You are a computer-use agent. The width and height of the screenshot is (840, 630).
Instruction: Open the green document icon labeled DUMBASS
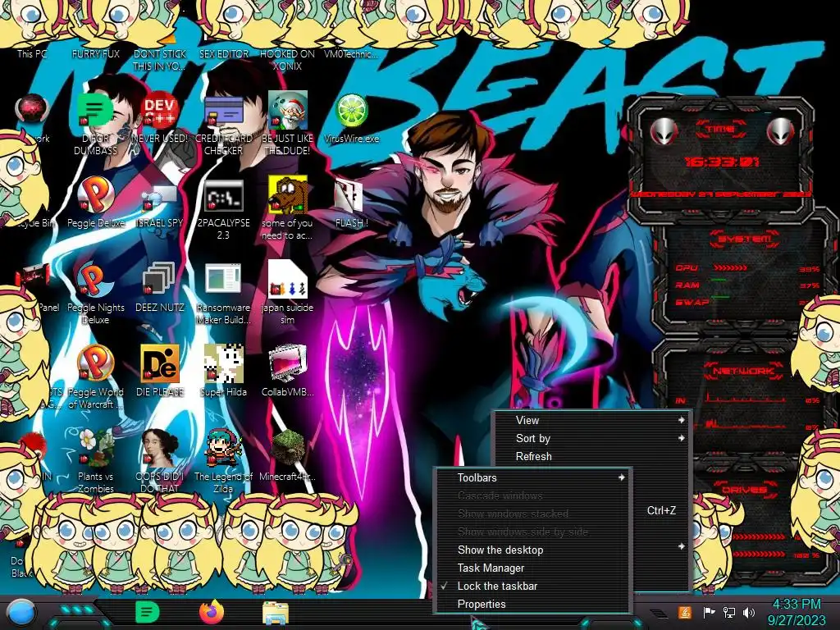coord(95,110)
